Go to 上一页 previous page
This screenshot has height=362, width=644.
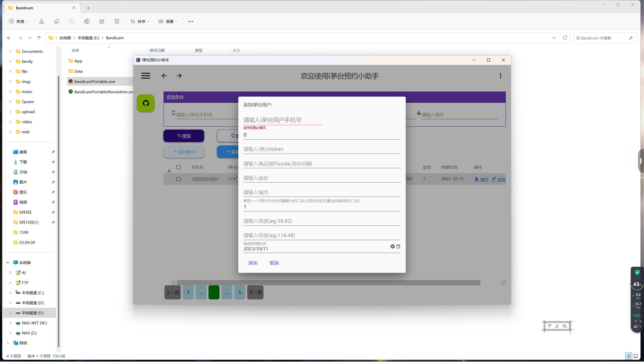[x=173, y=292]
